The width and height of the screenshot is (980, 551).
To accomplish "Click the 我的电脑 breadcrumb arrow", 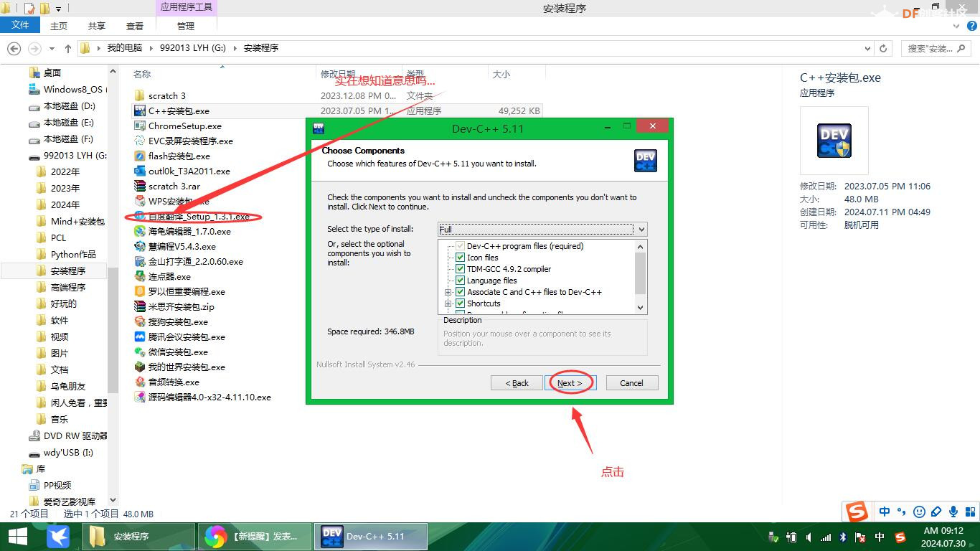I will [x=151, y=48].
